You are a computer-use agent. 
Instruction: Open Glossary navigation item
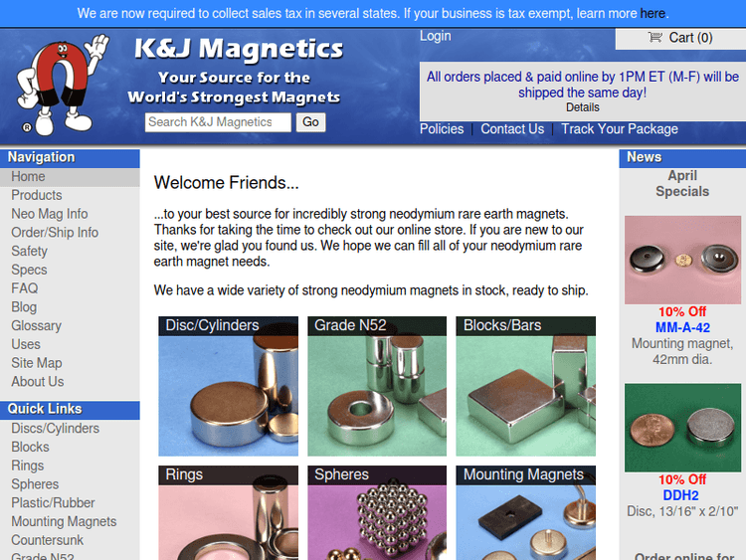[70, 325]
